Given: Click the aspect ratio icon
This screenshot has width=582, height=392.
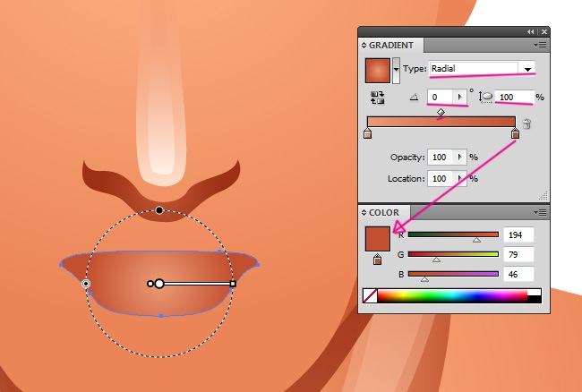Looking at the screenshot, I should click(485, 98).
